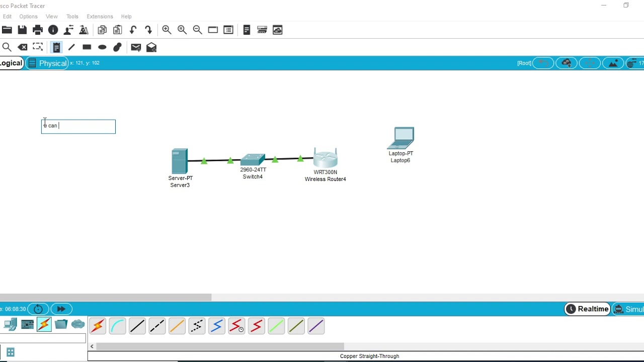Screen dimensions: 644x362
Task: Choose the Automatic connection type lightning
Action: coord(98,326)
